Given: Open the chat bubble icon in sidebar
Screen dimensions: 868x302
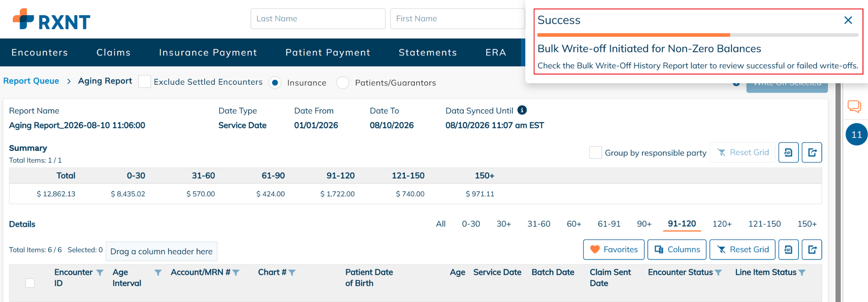Looking at the screenshot, I should (x=854, y=106).
